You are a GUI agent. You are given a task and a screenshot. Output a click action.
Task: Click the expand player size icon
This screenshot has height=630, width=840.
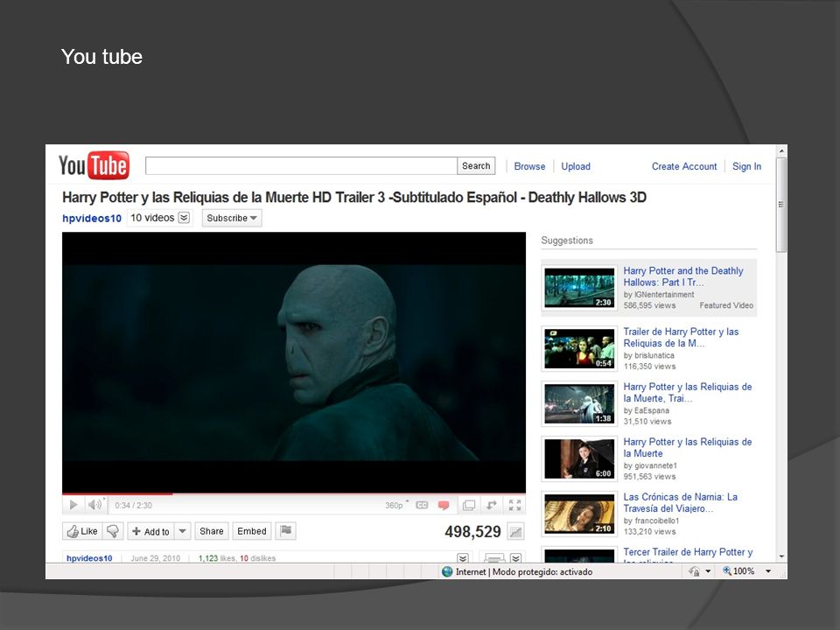point(491,505)
